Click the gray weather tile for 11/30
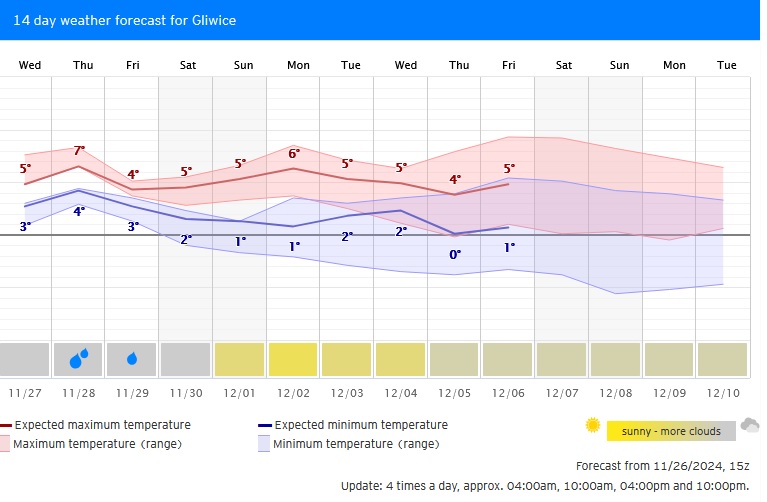 (x=185, y=358)
